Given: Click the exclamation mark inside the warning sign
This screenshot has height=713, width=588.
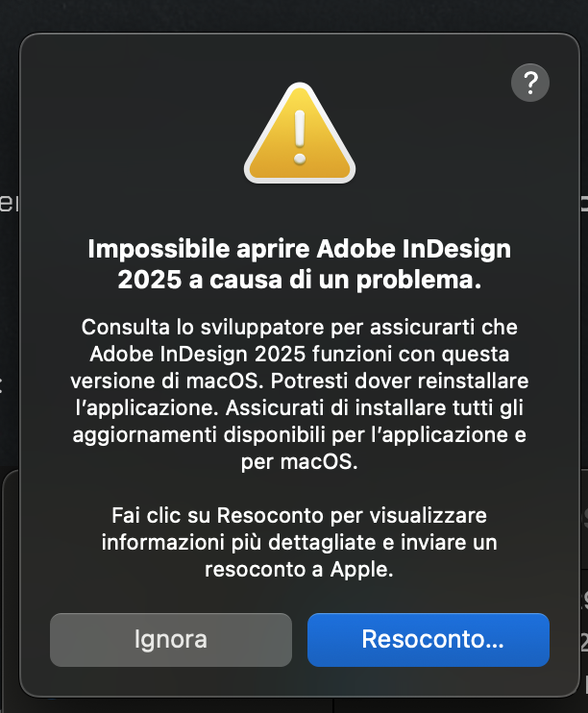Looking at the screenshot, I should coord(300,135).
